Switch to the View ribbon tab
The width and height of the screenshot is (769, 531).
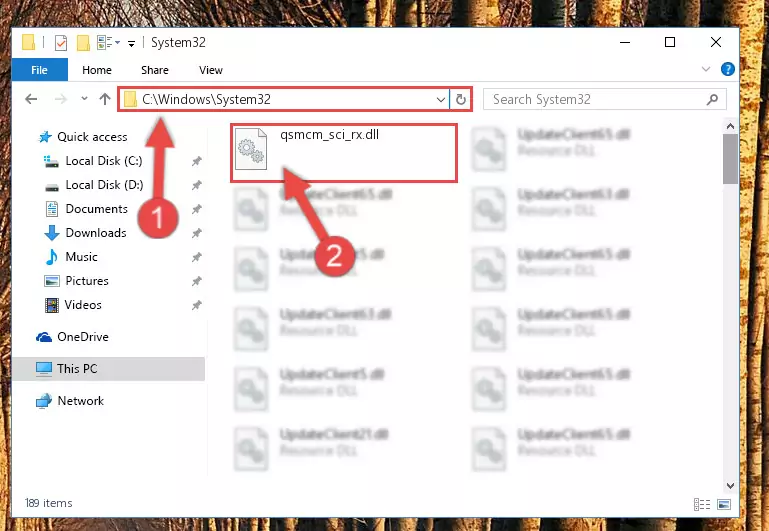(x=211, y=70)
